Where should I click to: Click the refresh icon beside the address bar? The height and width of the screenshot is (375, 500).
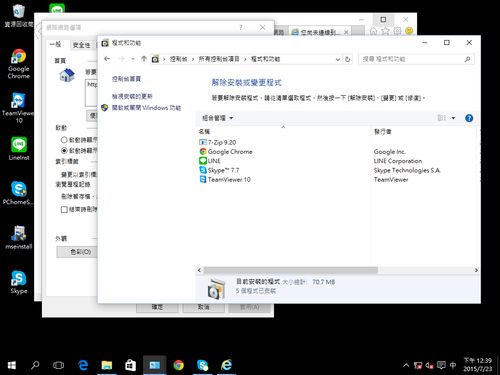tap(348, 59)
